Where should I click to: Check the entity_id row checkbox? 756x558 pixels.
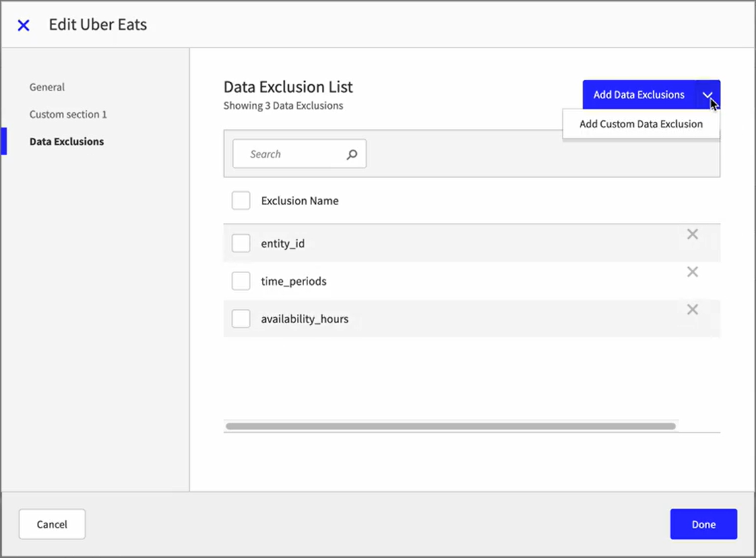pos(241,243)
